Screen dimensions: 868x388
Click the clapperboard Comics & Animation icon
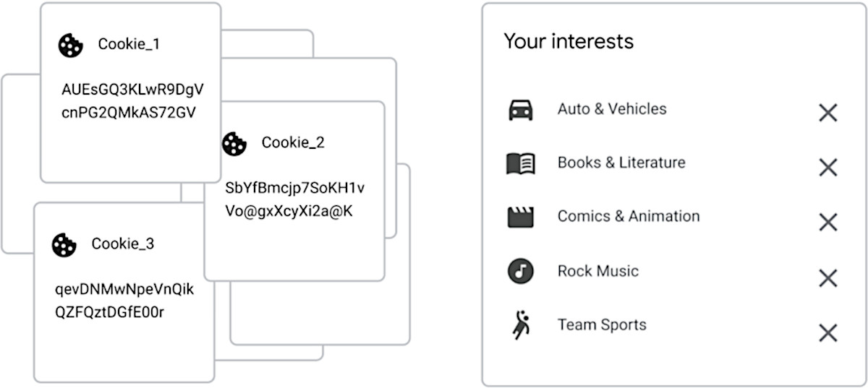pyautogui.click(x=520, y=217)
